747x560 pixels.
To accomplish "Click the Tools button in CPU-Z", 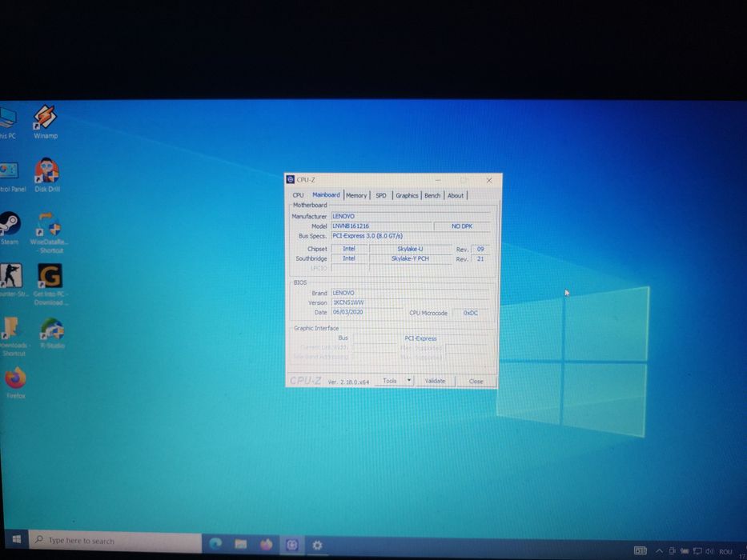I will tap(389, 381).
